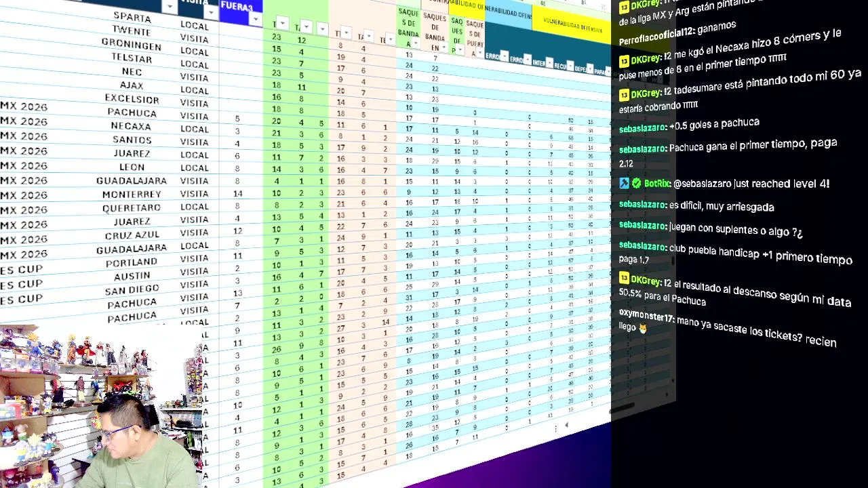The width and height of the screenshot is (868, 488).
Task: Select the CRUZ AZUL team cell
Action: point(132,236)
